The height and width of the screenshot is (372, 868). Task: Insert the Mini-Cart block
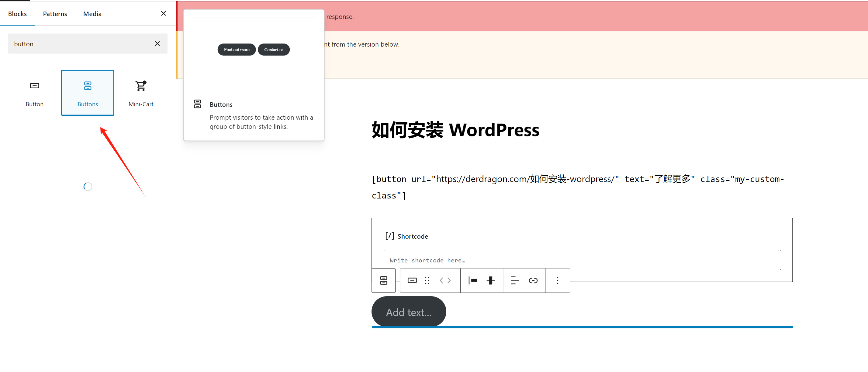click(140, 93)
